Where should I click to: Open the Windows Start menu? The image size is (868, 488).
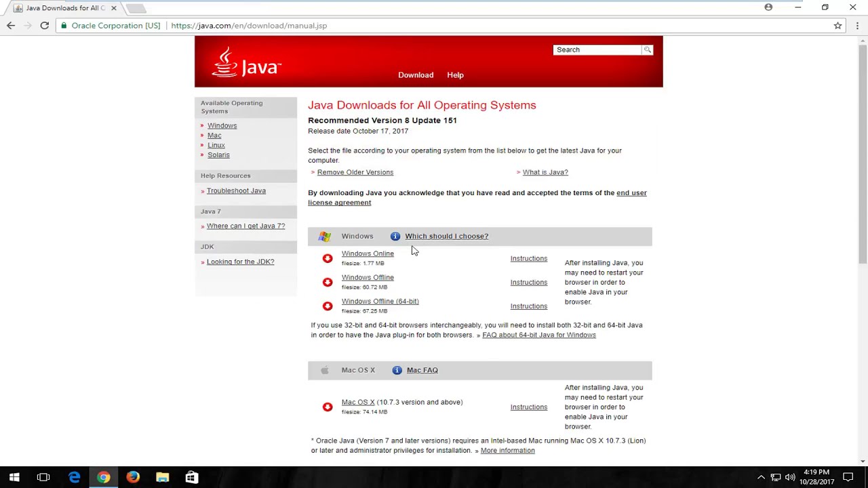(x=14, y=477)
